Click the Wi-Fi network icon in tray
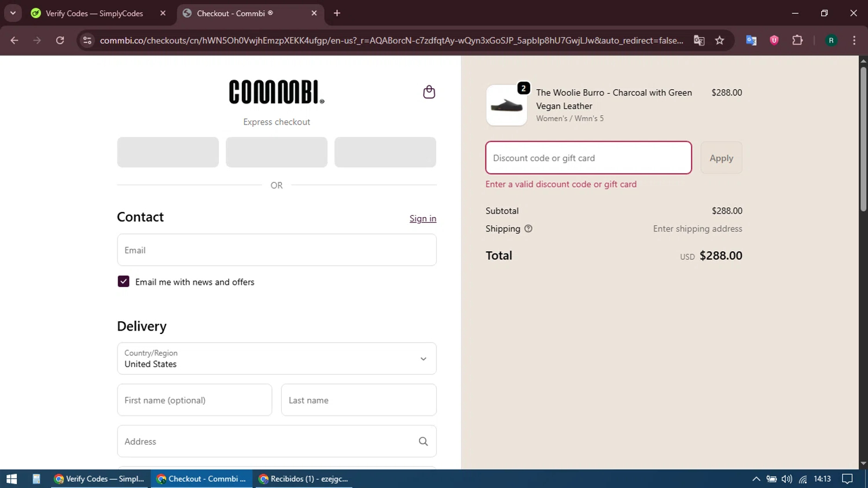The width and height of the screenshot is (868, 488). [x=803, y=479]
